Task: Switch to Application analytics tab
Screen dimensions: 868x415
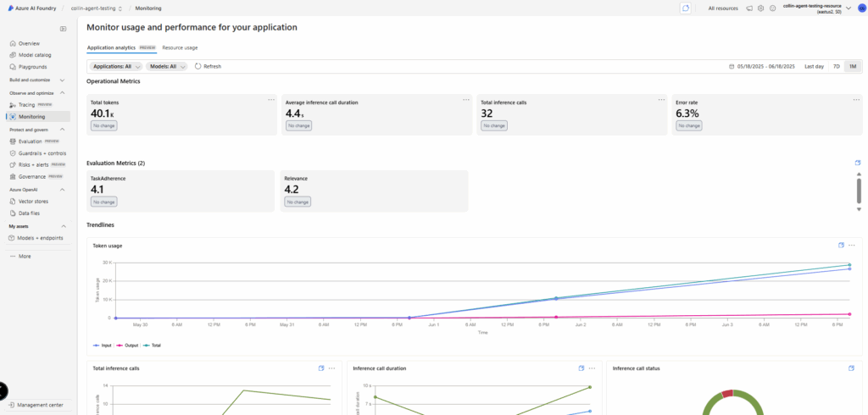Action: point(121,47)
